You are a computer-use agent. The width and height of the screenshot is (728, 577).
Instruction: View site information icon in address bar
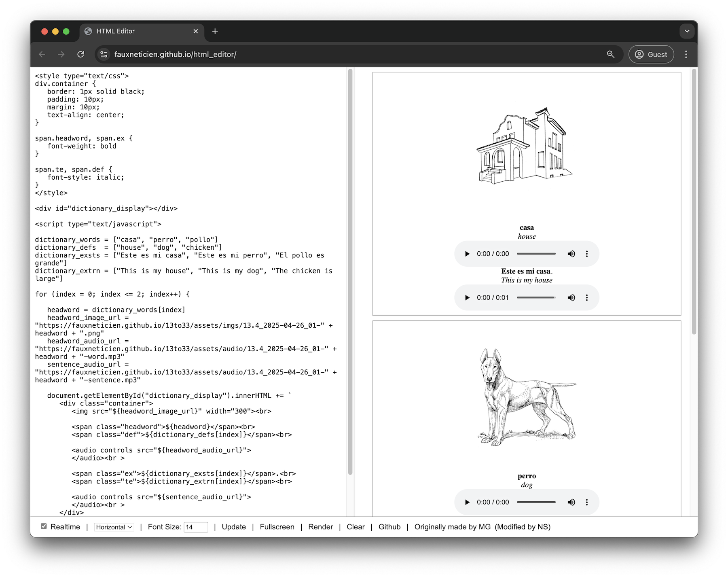coord(104,54)
